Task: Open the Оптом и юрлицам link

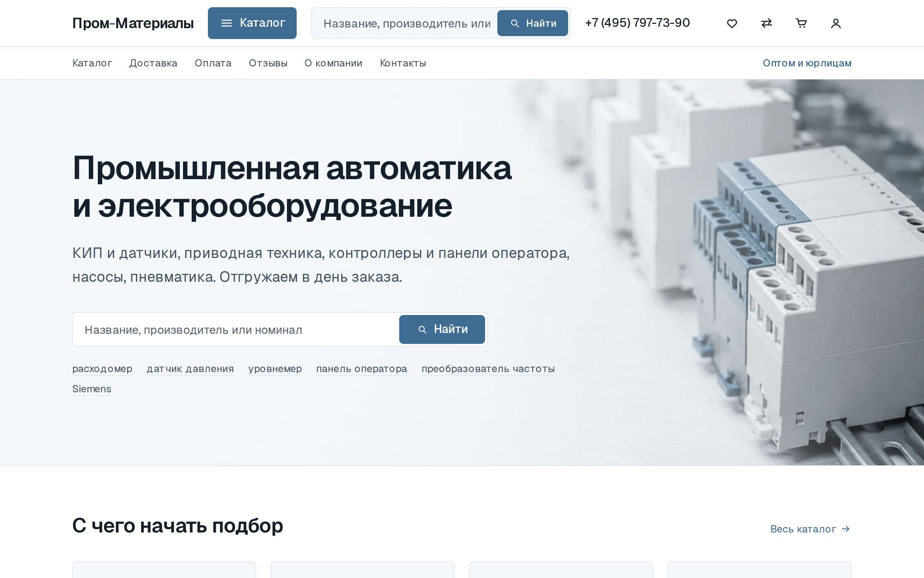Action: (x=807, y=63)
